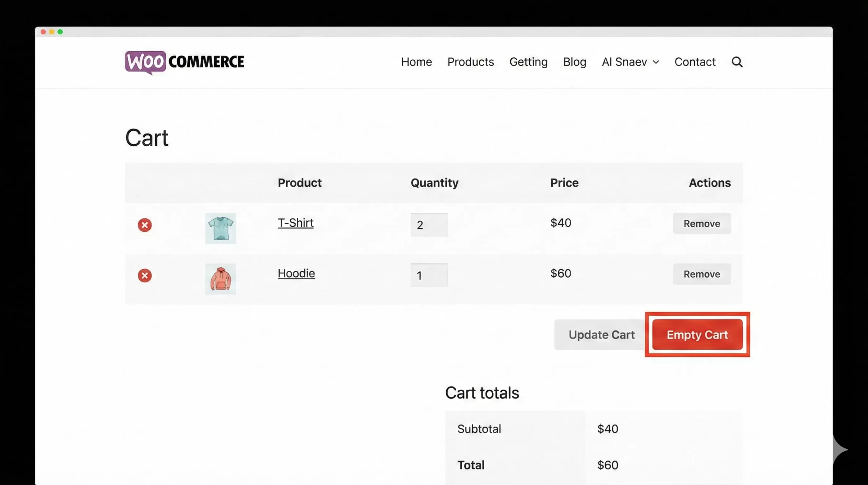Image resolution: width=868 pixels, height=485 pixels.
Task: Open the Home menu item
Action: pyautogui.click(x=416, y=62)
